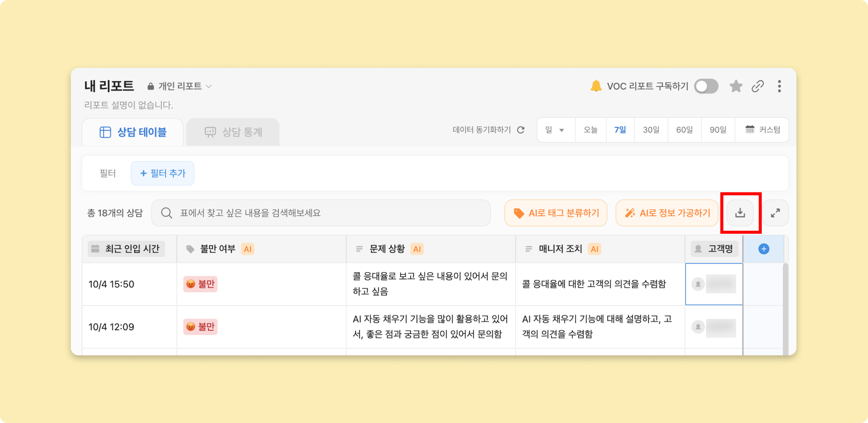Screen dimensions: 868x423
Task: Open the 불만 여부 column header menu
Action: 218,249
